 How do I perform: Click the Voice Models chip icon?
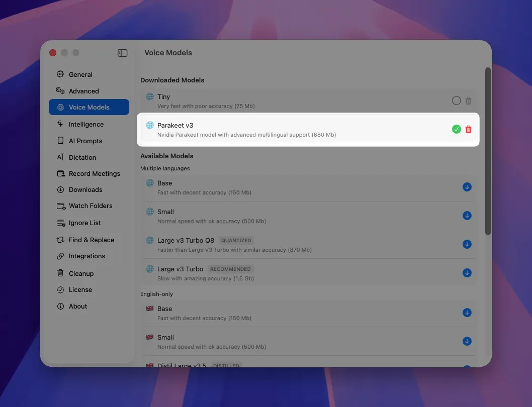[x=60, y=107]
